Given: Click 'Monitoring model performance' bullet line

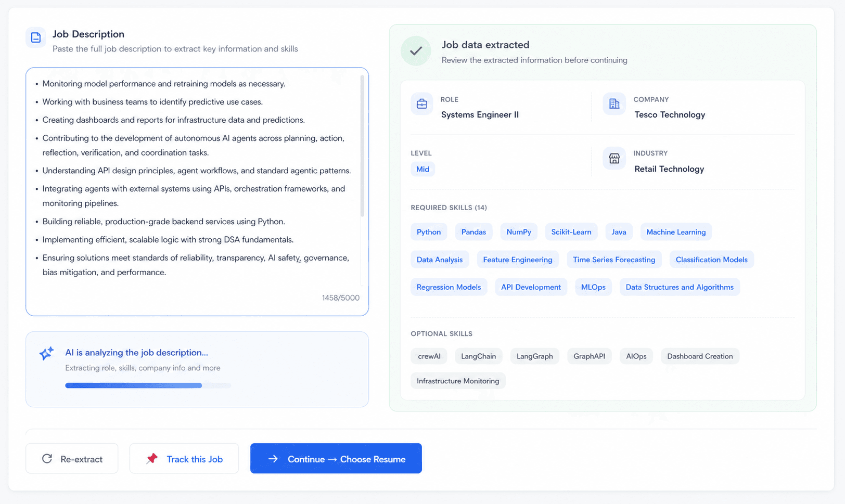Looking at the screenshot, I should tap(164, 84).
